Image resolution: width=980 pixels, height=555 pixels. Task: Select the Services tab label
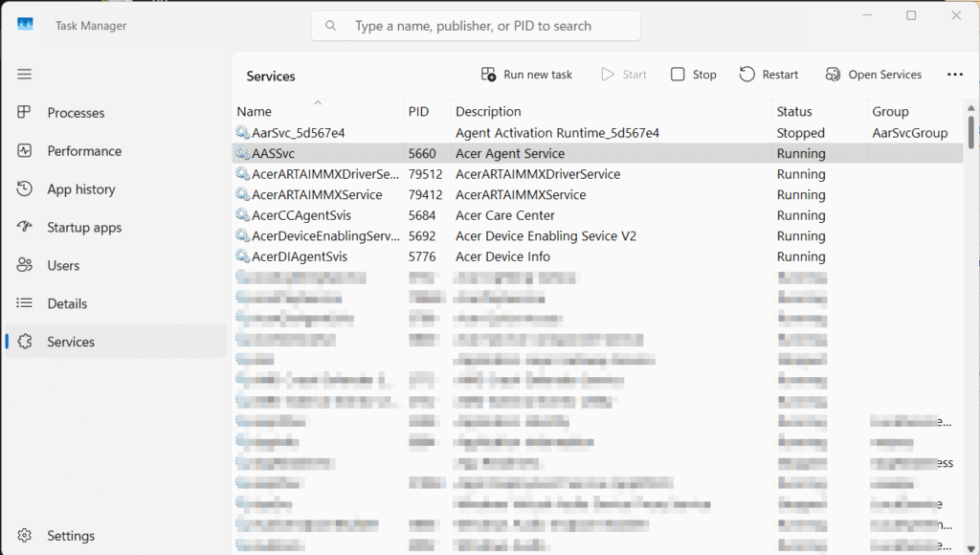(x=71, y=342)
